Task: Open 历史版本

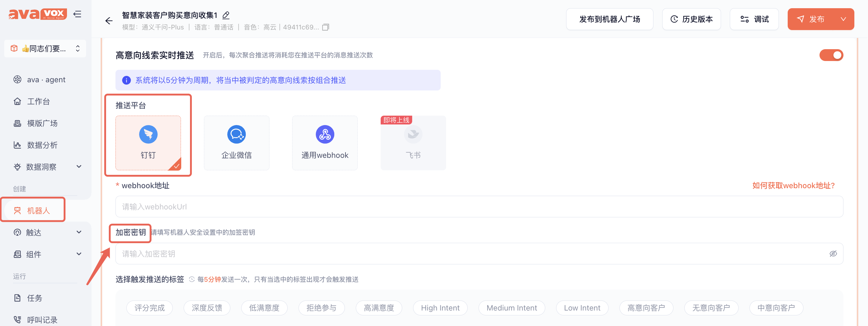Action: coord(691,19)
